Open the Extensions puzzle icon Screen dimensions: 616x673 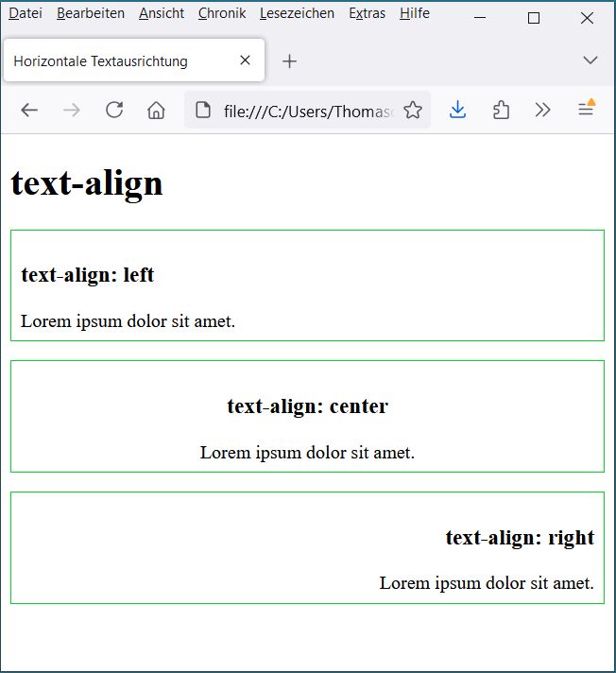click(501, 111)
